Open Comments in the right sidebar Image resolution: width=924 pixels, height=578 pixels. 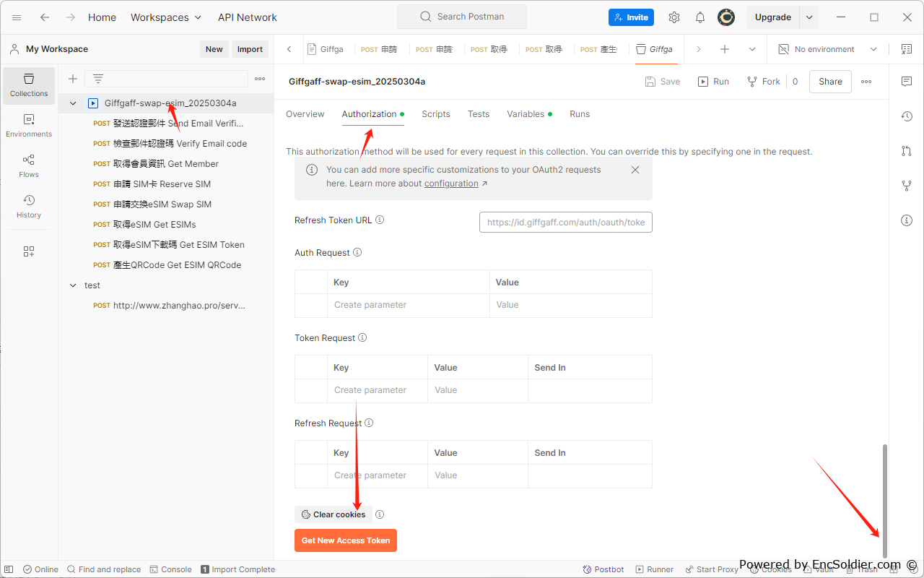point(907,82)
